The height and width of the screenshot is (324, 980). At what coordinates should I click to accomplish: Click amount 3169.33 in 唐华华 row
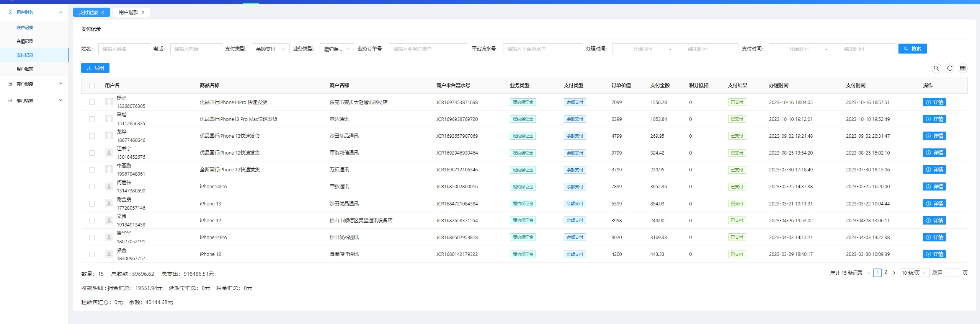tap(658, 237)
